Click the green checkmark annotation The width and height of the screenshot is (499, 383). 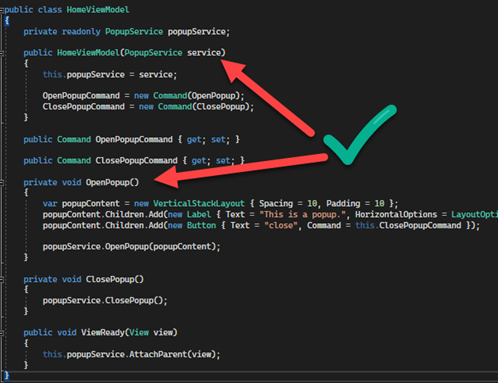360,135
